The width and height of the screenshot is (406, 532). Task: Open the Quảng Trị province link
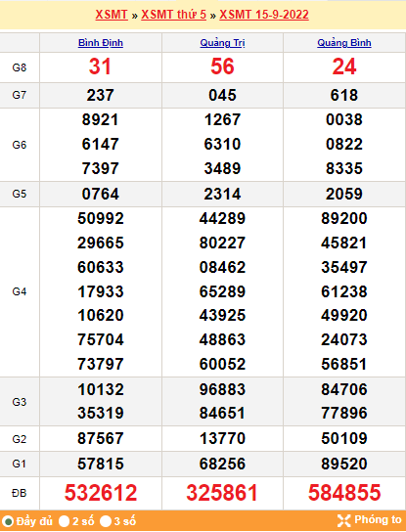(222, 43)
